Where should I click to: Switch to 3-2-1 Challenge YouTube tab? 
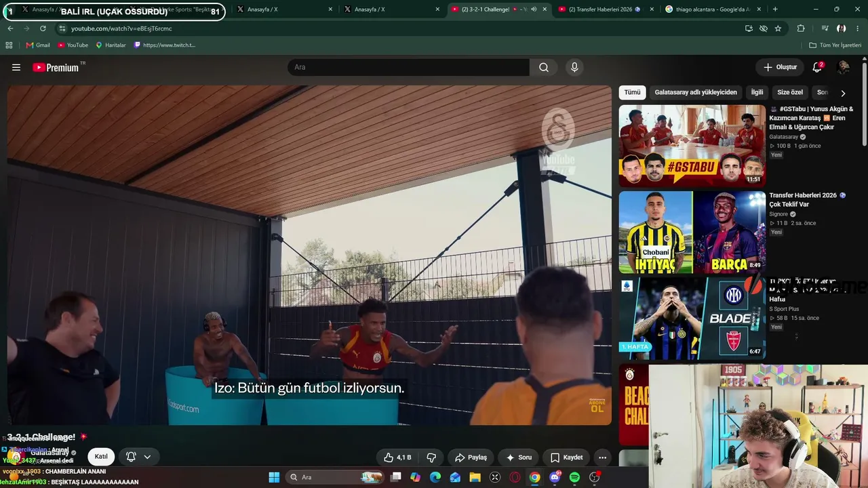(500, 9)
